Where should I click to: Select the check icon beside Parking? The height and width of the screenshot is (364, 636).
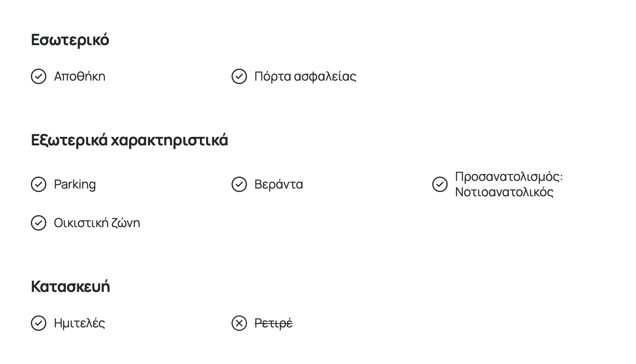pos(39,184)
